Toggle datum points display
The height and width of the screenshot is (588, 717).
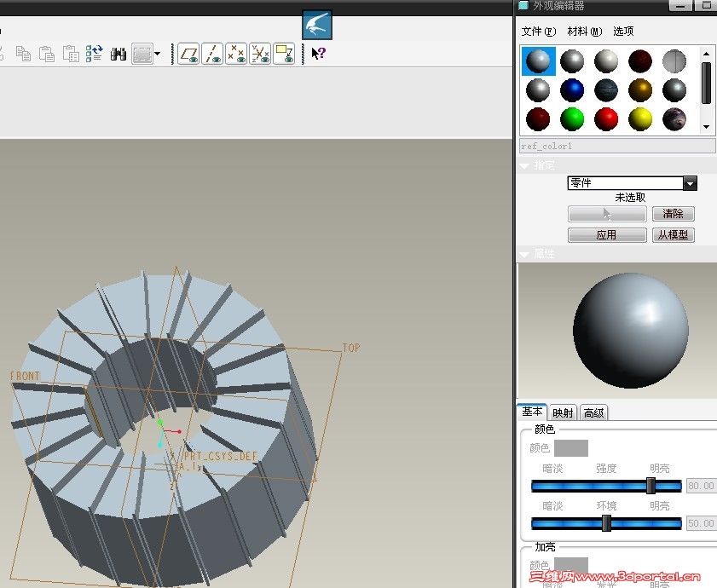coord(236,54)
